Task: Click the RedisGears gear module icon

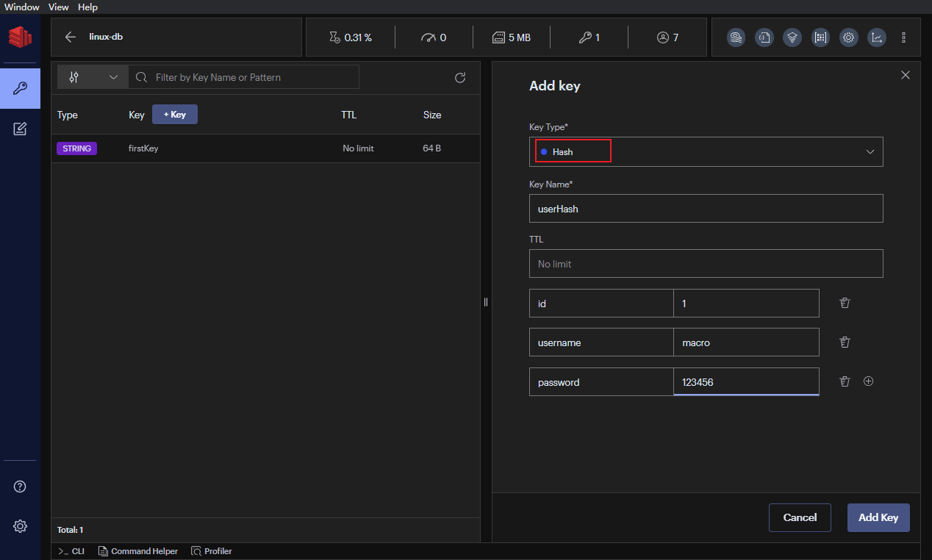Action: tap(848, 37)
